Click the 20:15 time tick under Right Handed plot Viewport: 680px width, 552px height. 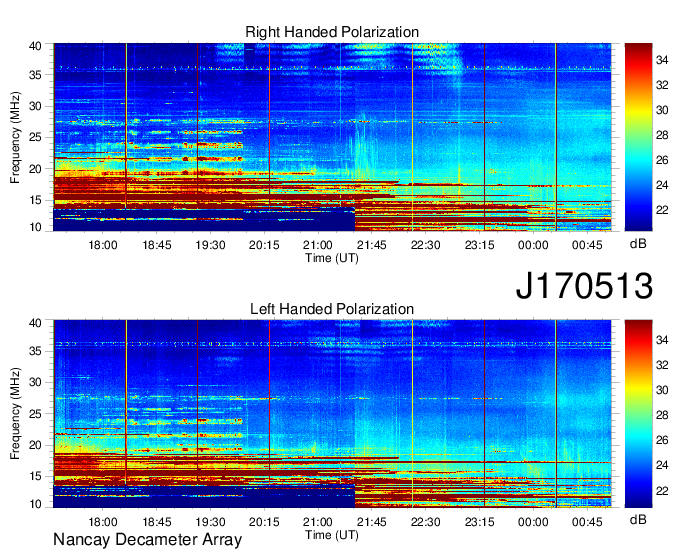tap(264, 245)
